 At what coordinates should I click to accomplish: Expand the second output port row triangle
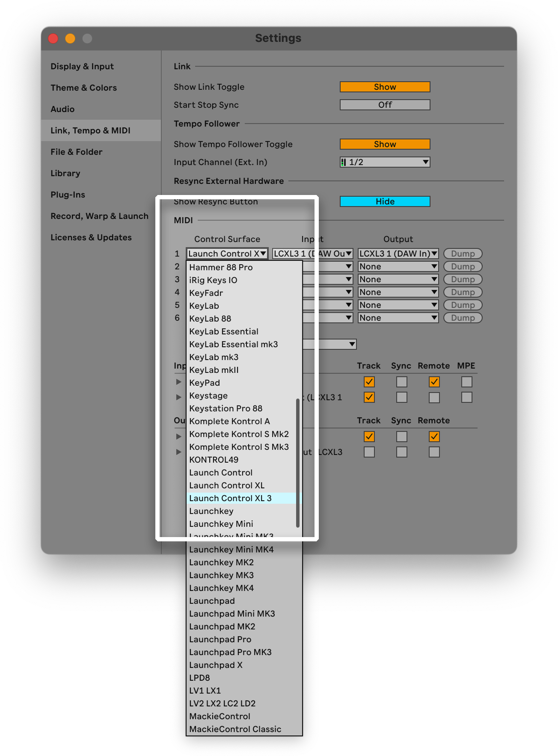(179, 452)
